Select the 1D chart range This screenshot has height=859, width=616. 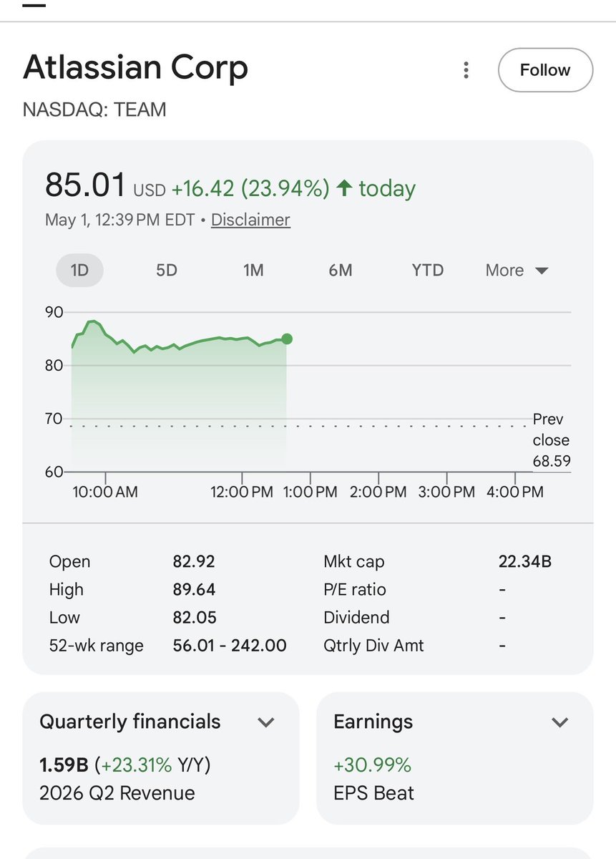(79, 270)
